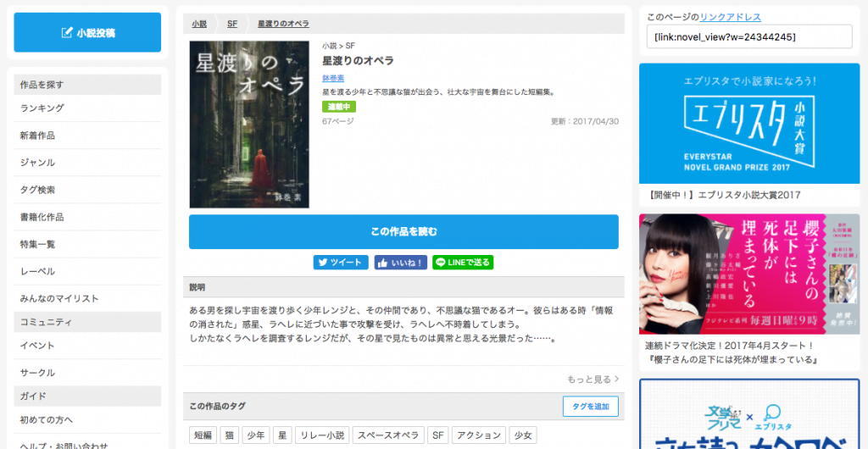The height and width of the screenshot is (449, 868).
Task: Open 櫻子さんの足下には死体が埋まっている drama banner
Action: [x=749, y=274]
